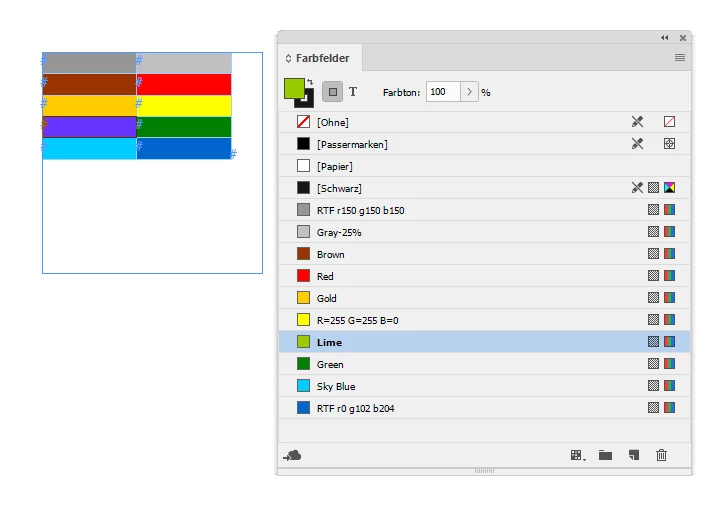Image resolution: width=705 pixels, height=506 pixels.
Task: Click the stroke proxy box behind the fill
Action: point(308,102)
